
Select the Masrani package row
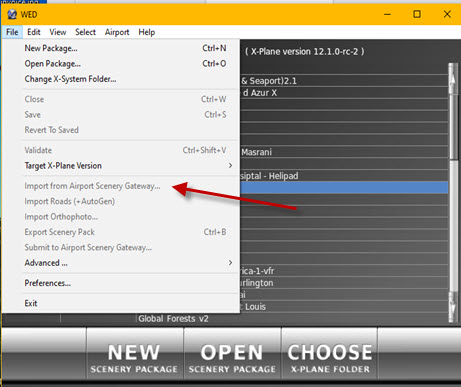(344, 152)
